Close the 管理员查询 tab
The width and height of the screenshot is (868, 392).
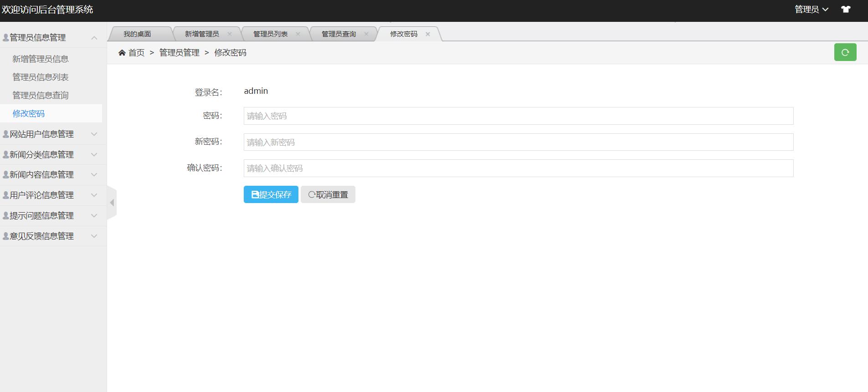pyautogui.click(x=366, y=34)
